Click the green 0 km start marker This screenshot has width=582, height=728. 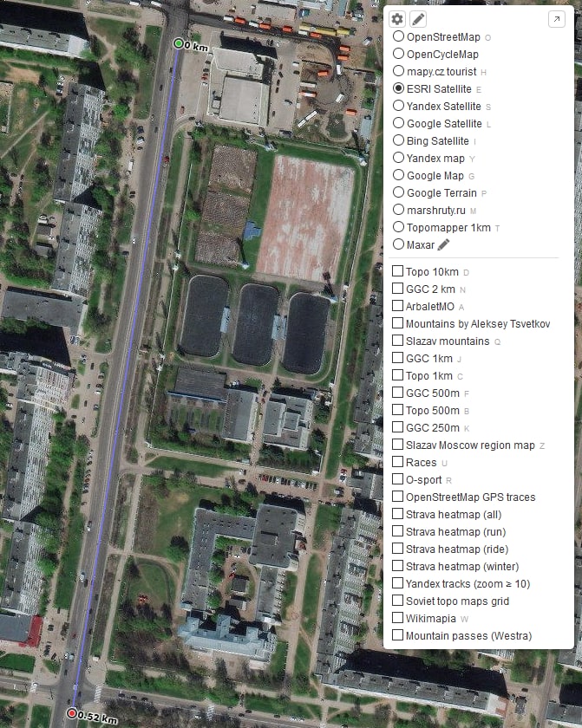178,43
